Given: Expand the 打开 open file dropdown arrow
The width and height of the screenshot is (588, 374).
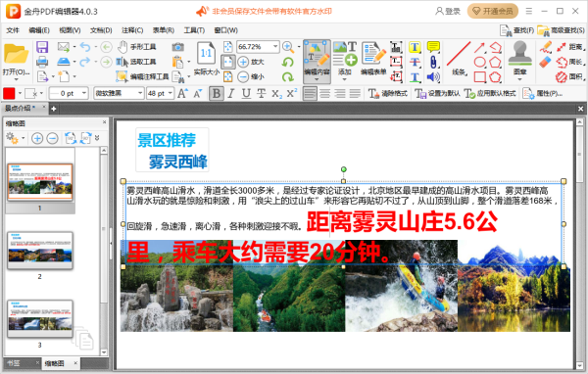Looking at the screenshot, I should point(16,79).
